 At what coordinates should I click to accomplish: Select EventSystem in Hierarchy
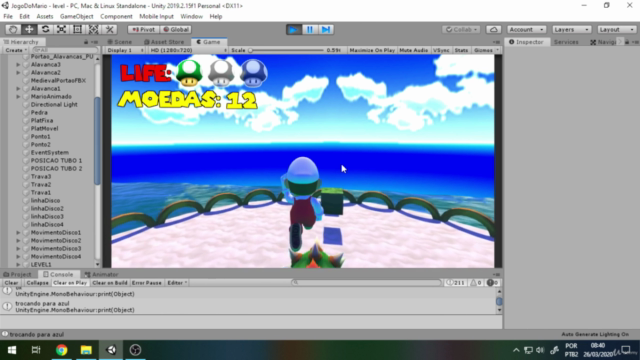click(x=49, y=153)
